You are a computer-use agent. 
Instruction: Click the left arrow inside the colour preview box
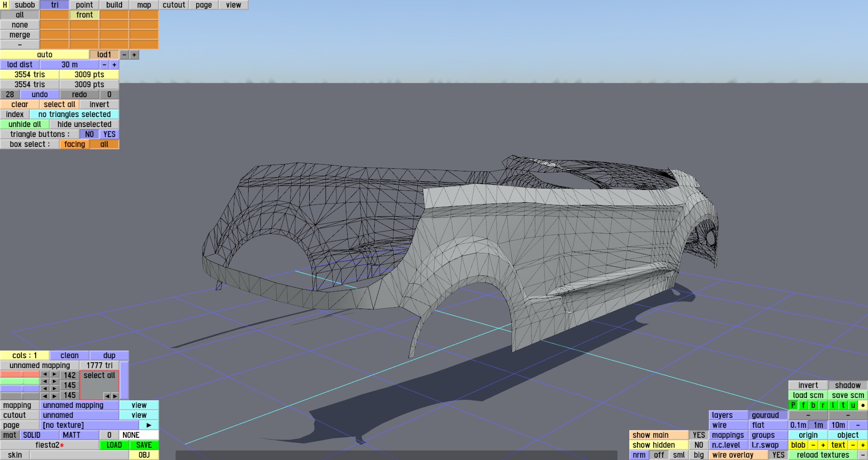(107, 396)
